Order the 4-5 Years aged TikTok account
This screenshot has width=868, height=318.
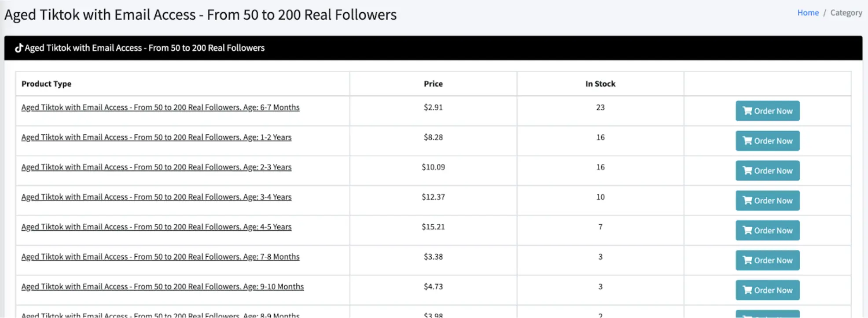coord(768,230)
